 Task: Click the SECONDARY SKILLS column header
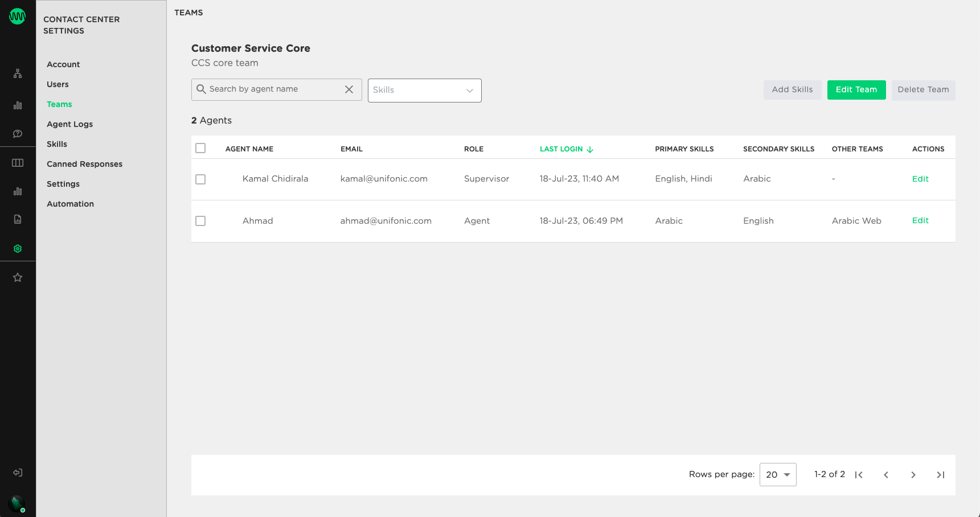pyautogui.click(x=778, y=149)
